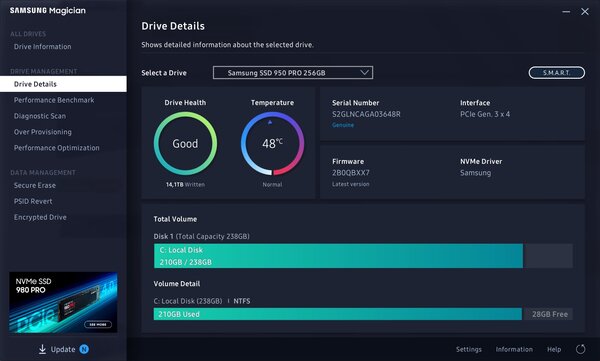The height and width of the screenshot is (361, 600).
Task: Click the Update label in sidebar footer
Action: point(63,349)
